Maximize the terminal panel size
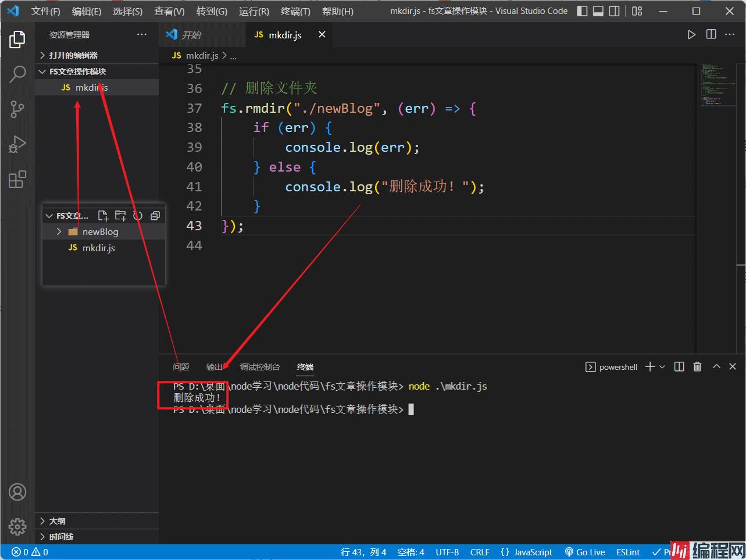The width and height of the screenshot is (746, 560). click(716, 366)
